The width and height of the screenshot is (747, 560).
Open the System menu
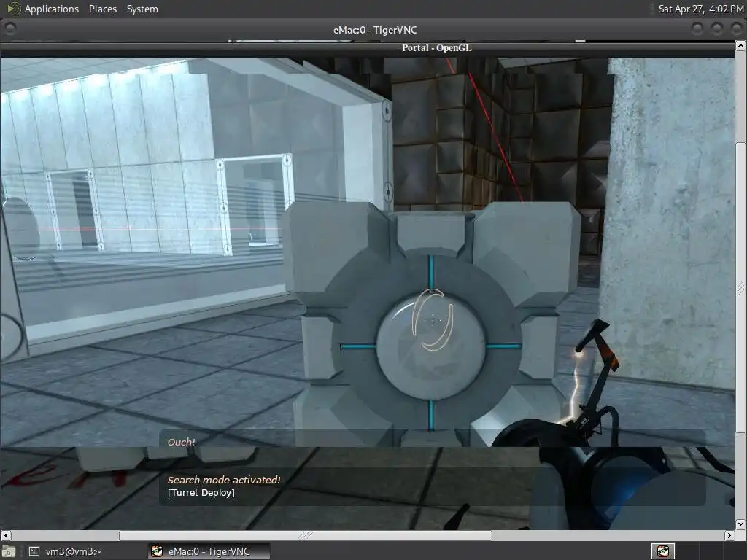[142, 9]
